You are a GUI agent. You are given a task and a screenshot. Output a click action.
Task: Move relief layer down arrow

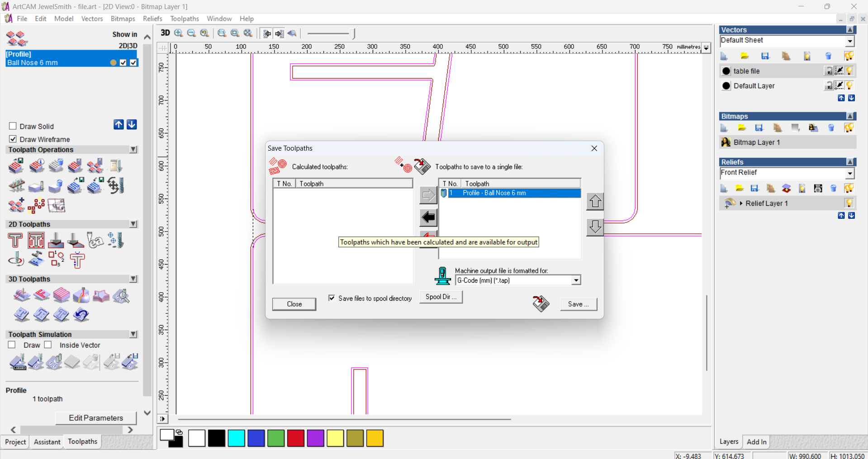pos(851,215)
